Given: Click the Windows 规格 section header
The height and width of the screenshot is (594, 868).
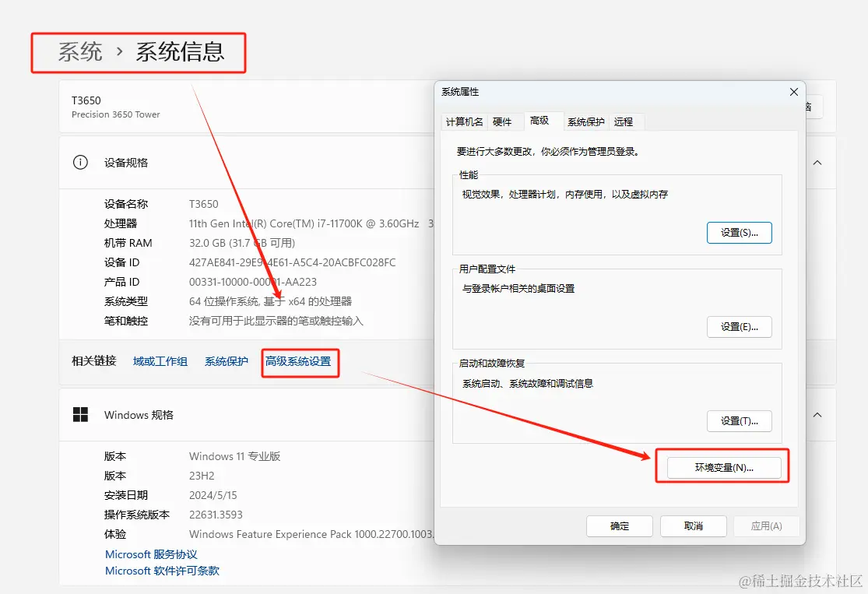Looking at the screenshot, I should coord(139,415).
